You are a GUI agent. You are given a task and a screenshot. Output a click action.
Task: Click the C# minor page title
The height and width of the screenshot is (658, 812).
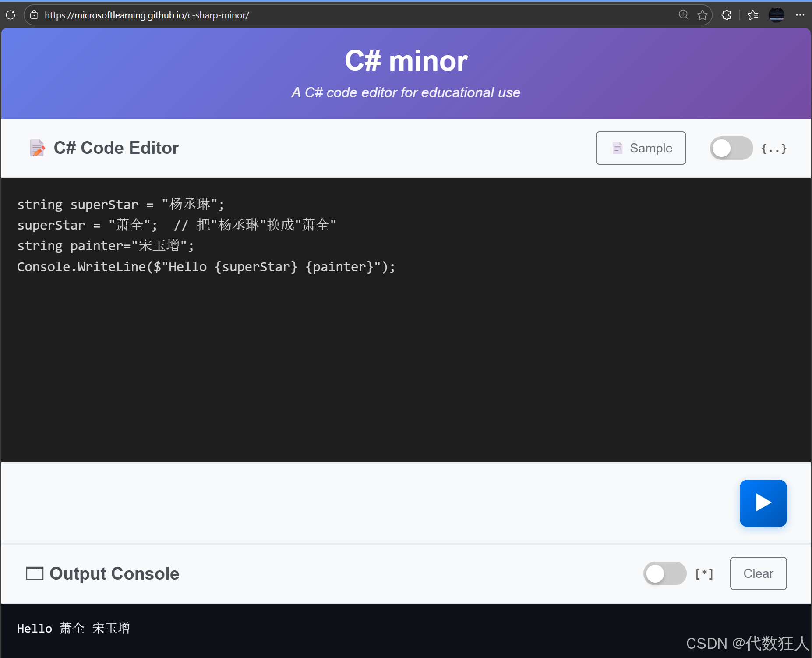tap(406, 60)
